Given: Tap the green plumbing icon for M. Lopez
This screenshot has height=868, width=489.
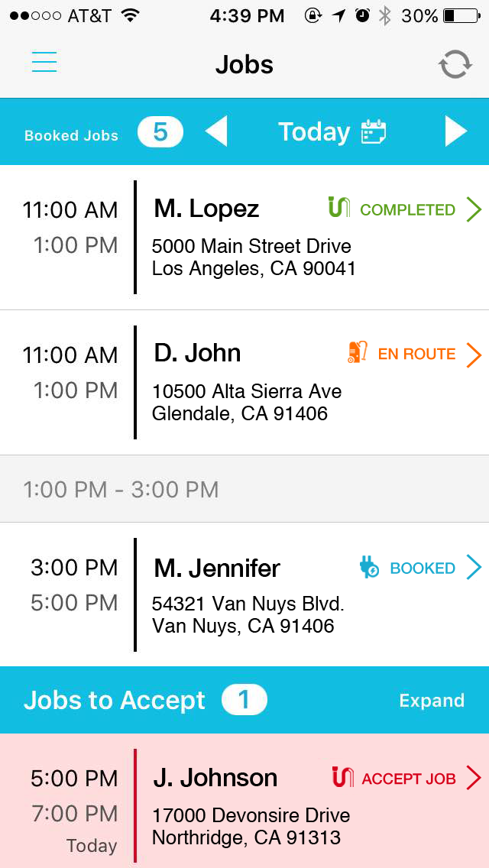Looking at the screenshot, I should [x=338, y=207].
